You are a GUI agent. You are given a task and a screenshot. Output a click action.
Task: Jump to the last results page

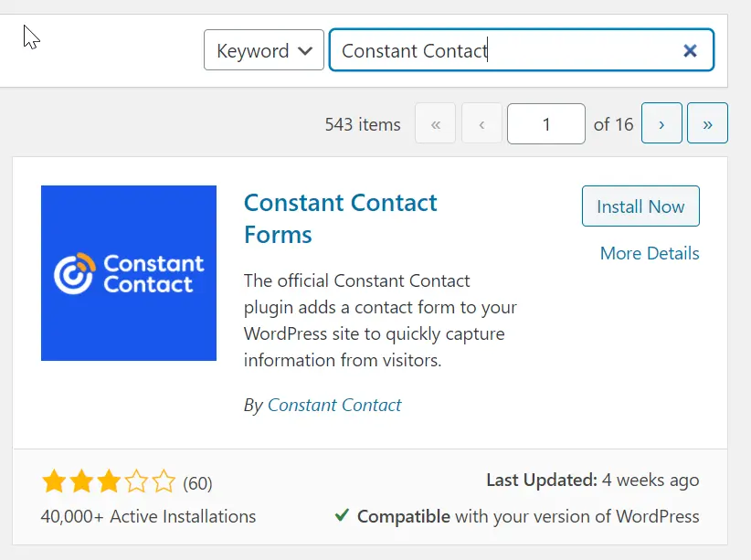pos(707,124)
